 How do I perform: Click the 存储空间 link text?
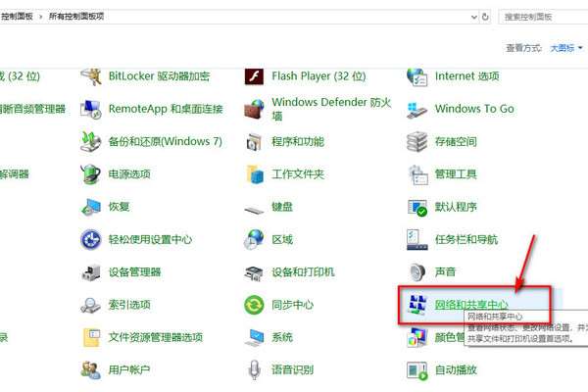point(456,141)
